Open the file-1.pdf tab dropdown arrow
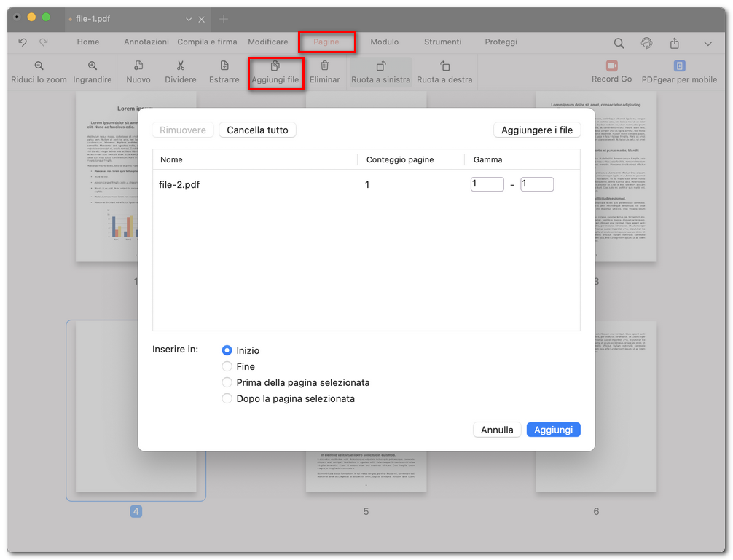 189,19
